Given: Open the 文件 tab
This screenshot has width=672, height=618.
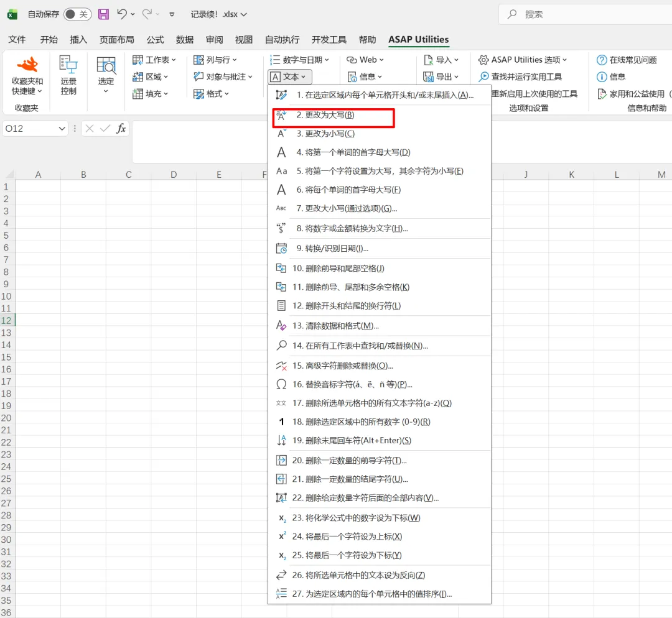Looking at the screenshot, I should point(17,39).
